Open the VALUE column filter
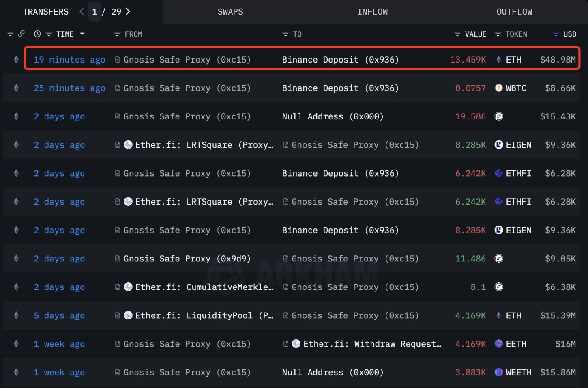Screen dimensions: 588x388 point(457,34)
